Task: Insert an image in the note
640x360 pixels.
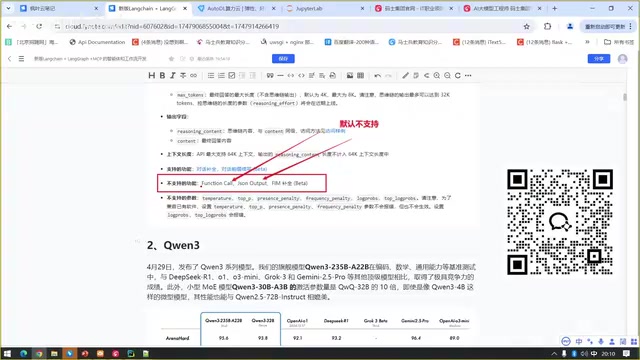Action: pyautogui.click(x=350, y=76)
